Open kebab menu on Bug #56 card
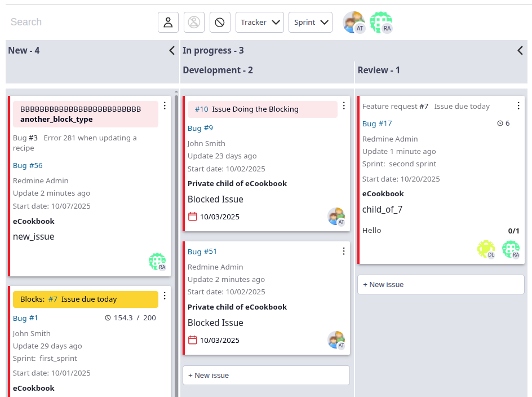The width and height of the screenshot is (532, 397). (165, 105)
